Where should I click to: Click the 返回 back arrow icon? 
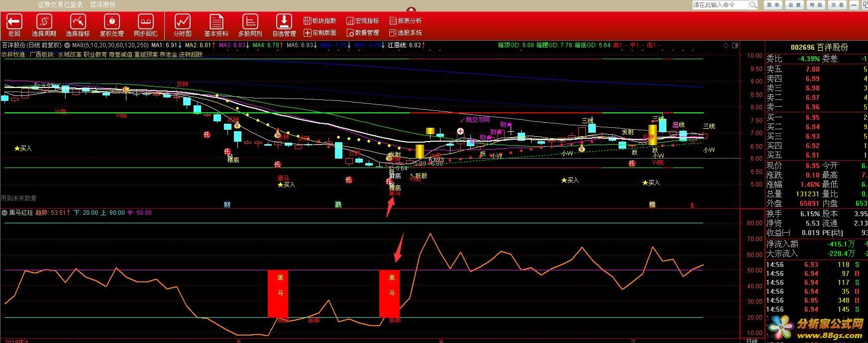coord(14,21)
